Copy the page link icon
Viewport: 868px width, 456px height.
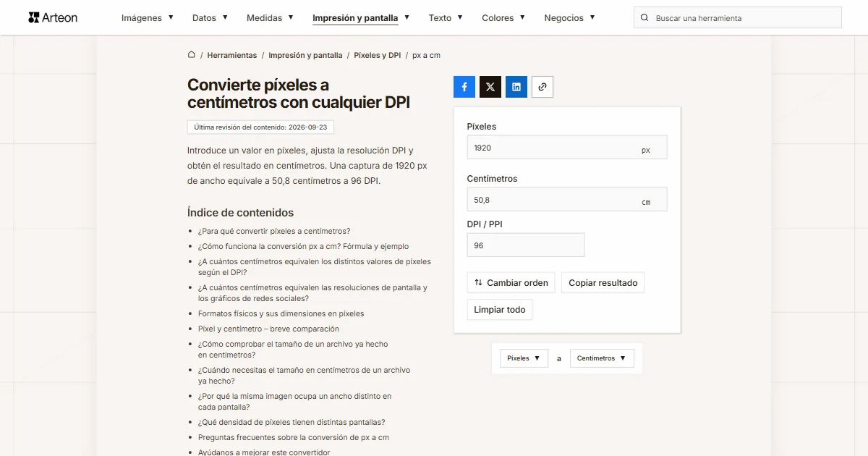pyautogui.click(x=542, y=87)
